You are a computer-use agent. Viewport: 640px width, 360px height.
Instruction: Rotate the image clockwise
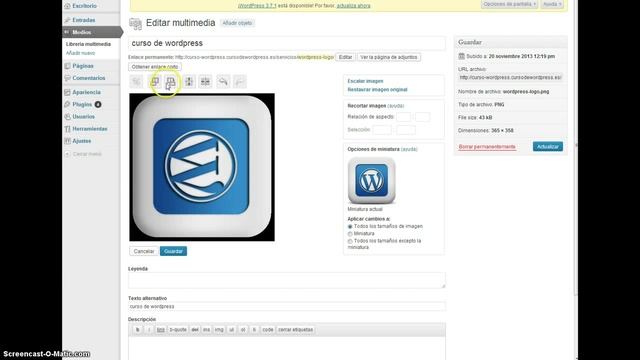(x=171, y=82)
